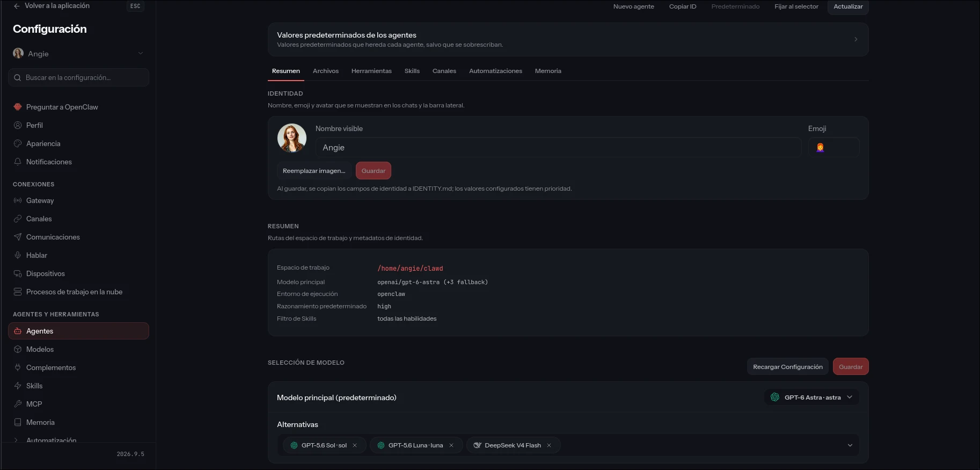Click the Hablar microphone icon
This screenshot has height=470, width=980.
click(x=18, y=255)
